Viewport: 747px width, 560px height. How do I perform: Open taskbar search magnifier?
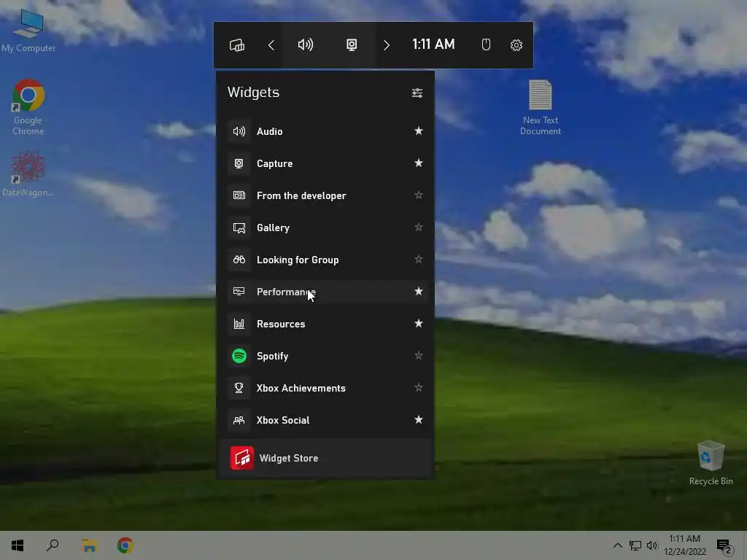pos(53,545)
